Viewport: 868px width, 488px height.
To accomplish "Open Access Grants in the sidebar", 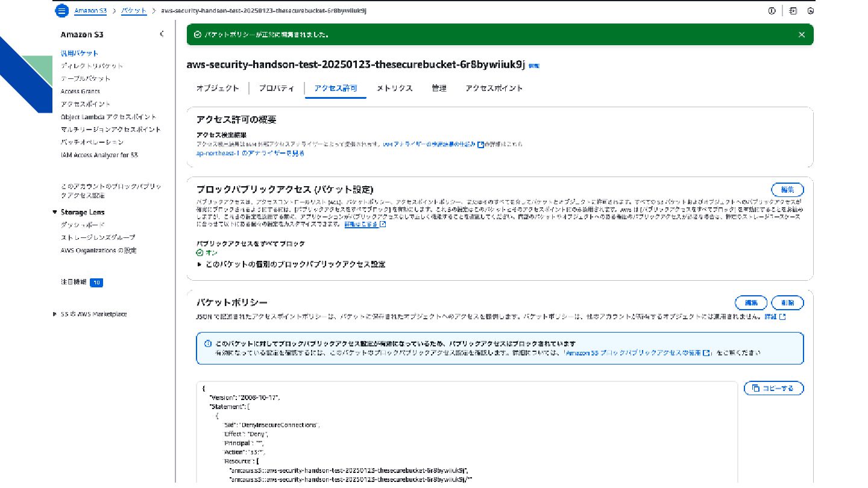I will [80, 91].
